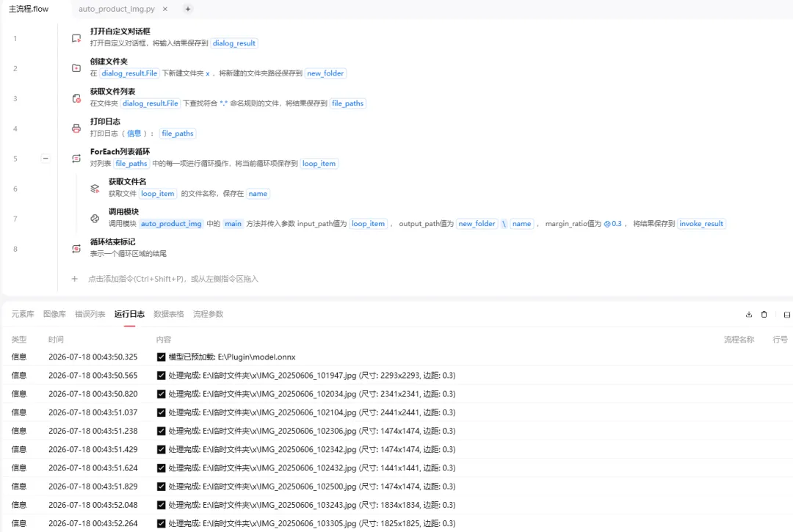Click file_paths variable in get file list step

[x=347, y=103]
